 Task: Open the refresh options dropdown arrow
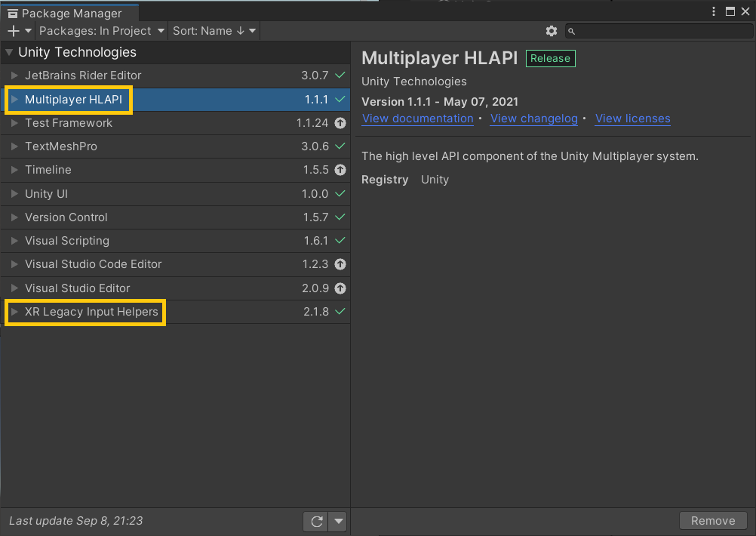click(338, 521)
